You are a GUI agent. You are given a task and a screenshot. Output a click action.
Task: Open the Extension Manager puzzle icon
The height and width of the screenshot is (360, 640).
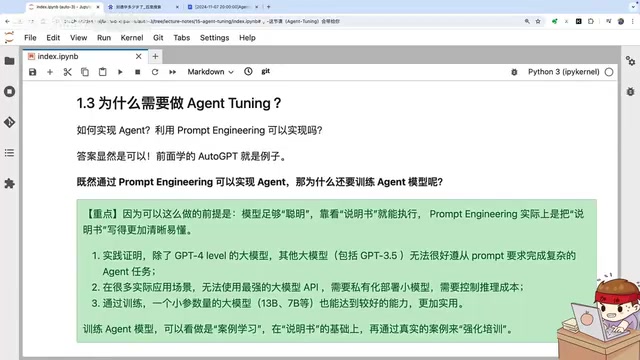[9, 184]
